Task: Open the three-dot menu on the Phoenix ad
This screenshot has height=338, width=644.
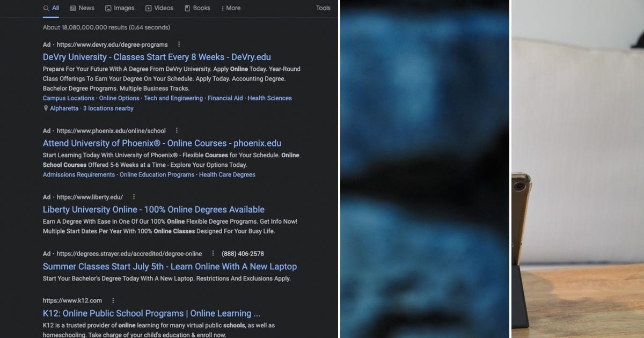Action: tap(177, 130)
